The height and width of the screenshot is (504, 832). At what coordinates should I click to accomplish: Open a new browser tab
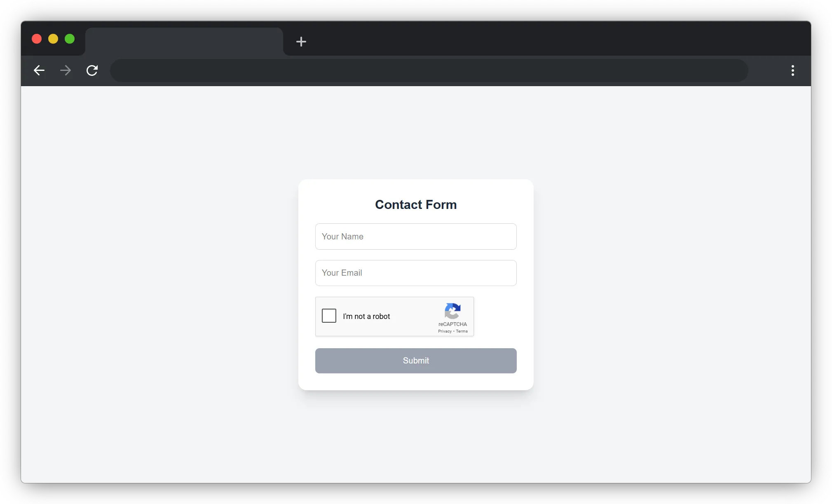click(301, 41)
